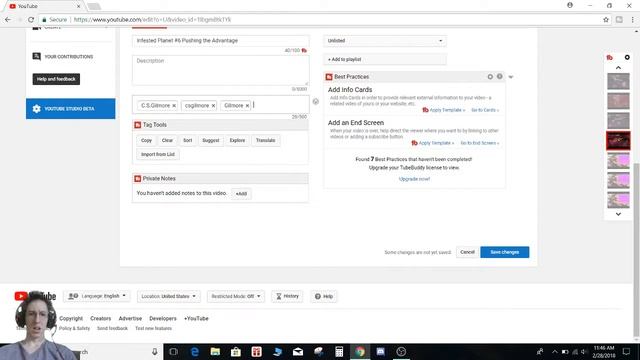Image resolution: width=640 pixels, height=360 pixels.
Task: Copy tags with the Copy button
Action: click(x=147, y=140)
